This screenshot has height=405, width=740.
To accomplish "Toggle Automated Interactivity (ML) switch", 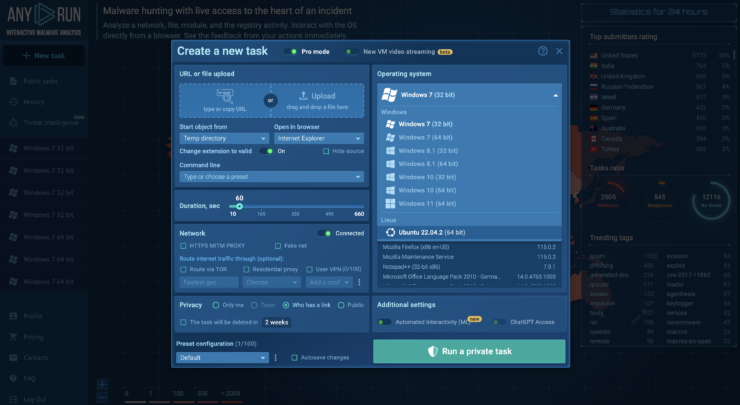I will (x=384, y=322).
